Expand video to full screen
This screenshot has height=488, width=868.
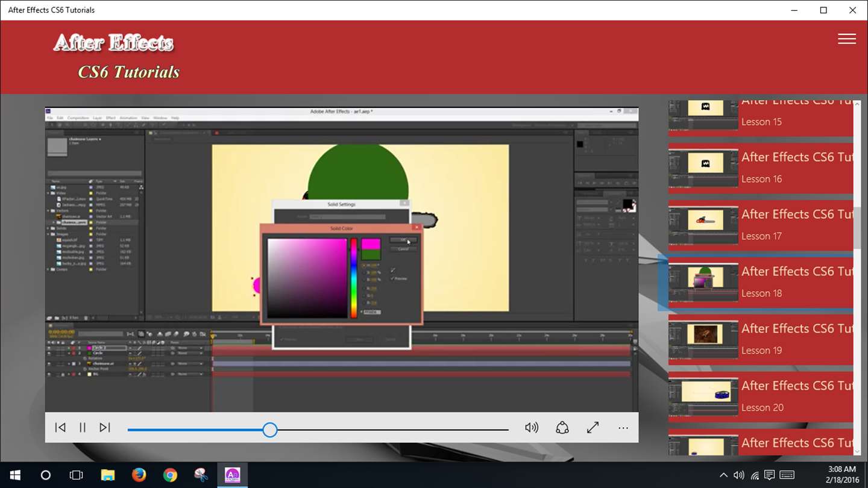tap(593, 428)
